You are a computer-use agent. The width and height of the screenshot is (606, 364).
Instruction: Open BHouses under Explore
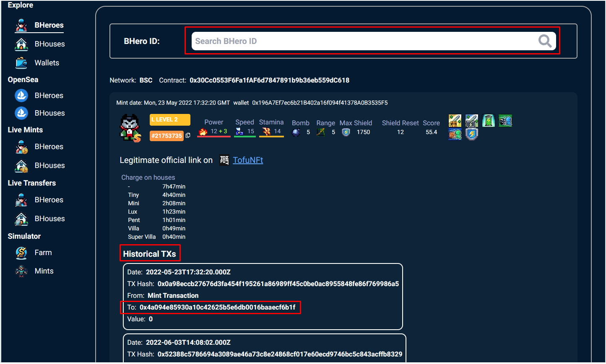coord(49,44)
